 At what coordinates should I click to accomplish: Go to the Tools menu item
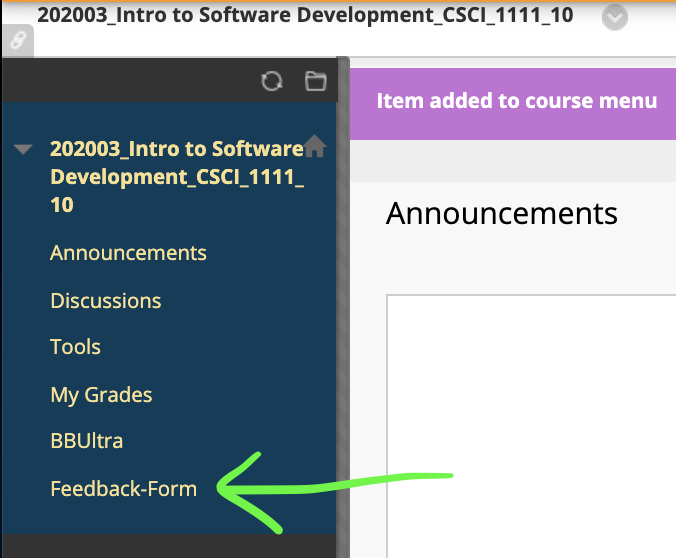click(x=75, y=347)
